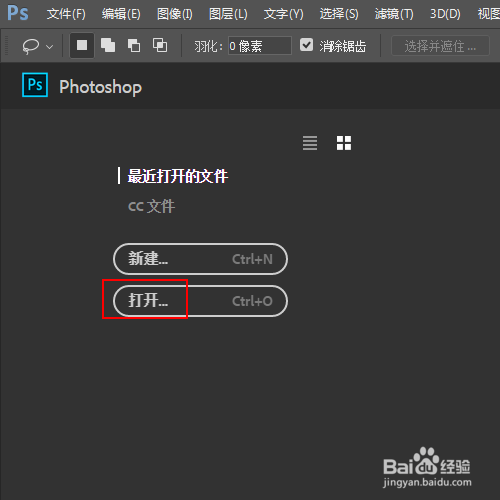Screen dimensions: 500x500
Task: Click the options bar grip handle
Action: (6, 45)
